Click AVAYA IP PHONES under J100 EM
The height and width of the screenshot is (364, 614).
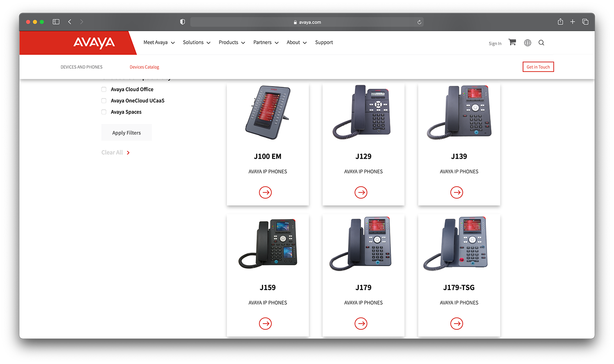pos(268,172)
